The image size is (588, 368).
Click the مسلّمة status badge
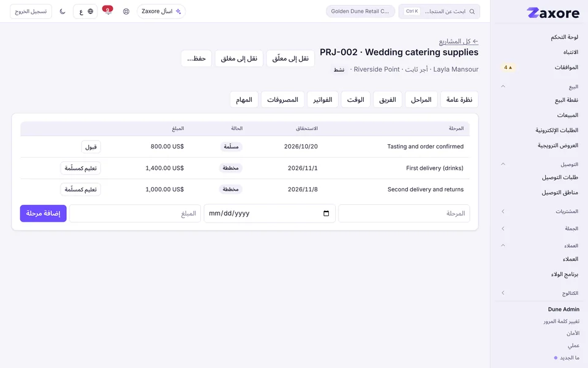[x=231, y=147]
